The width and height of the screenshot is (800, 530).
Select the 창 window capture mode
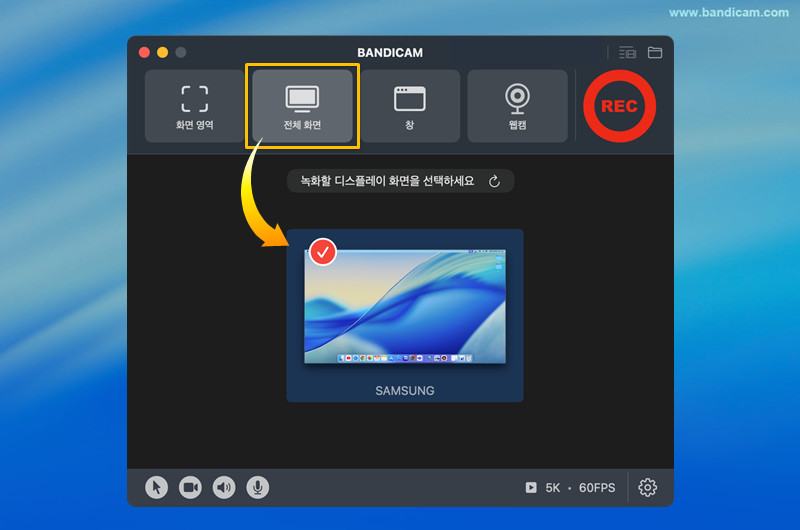410,106
